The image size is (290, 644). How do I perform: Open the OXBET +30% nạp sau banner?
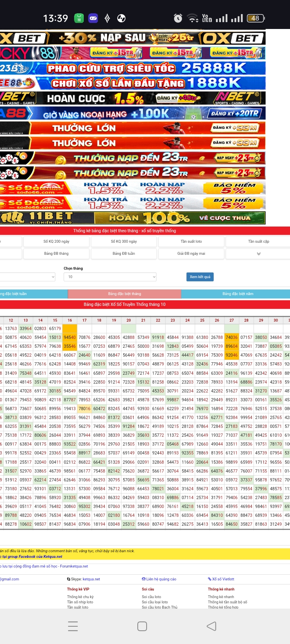pyautogui.click(x=133, y=38)
